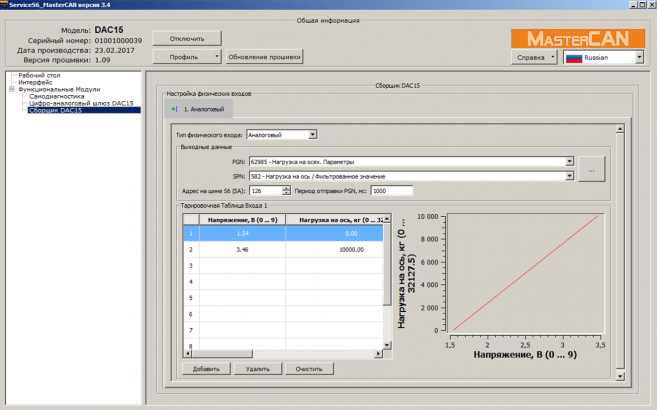Select Самодиагностика tree item
This screenshot has height=410, width=657.
pyautogui.click(x=57, y=96)
